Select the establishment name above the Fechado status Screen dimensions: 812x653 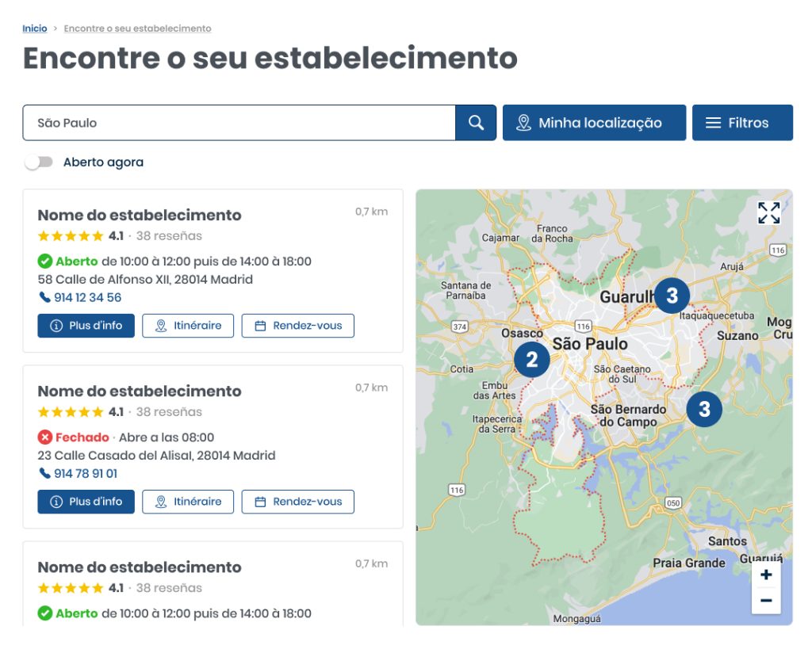click(x=140, y=391)
